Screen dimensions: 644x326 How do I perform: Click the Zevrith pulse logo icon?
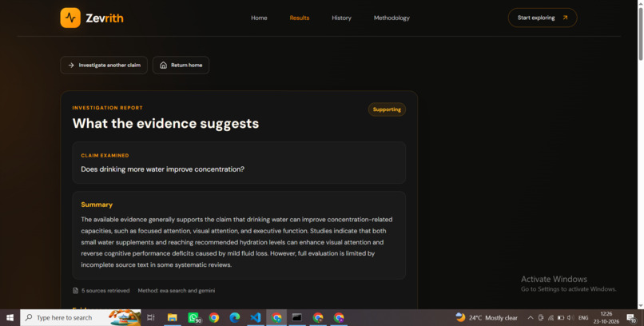(70, 18)
